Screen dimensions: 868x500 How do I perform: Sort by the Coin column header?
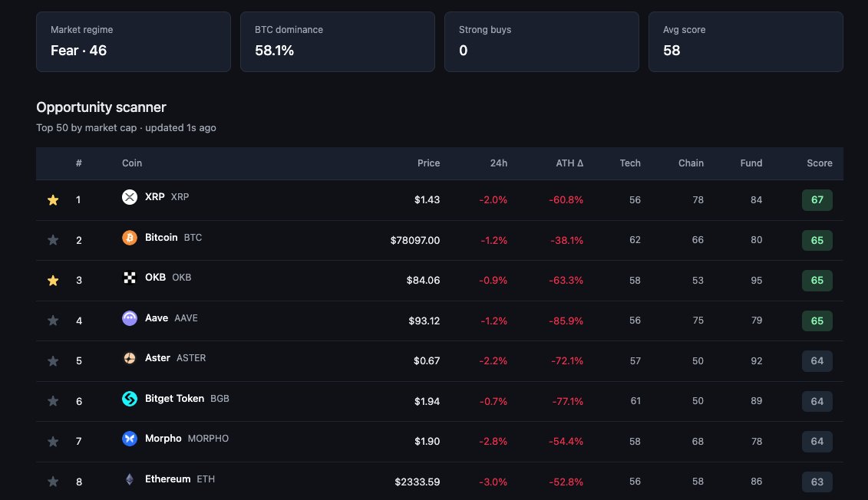point(132,163)
